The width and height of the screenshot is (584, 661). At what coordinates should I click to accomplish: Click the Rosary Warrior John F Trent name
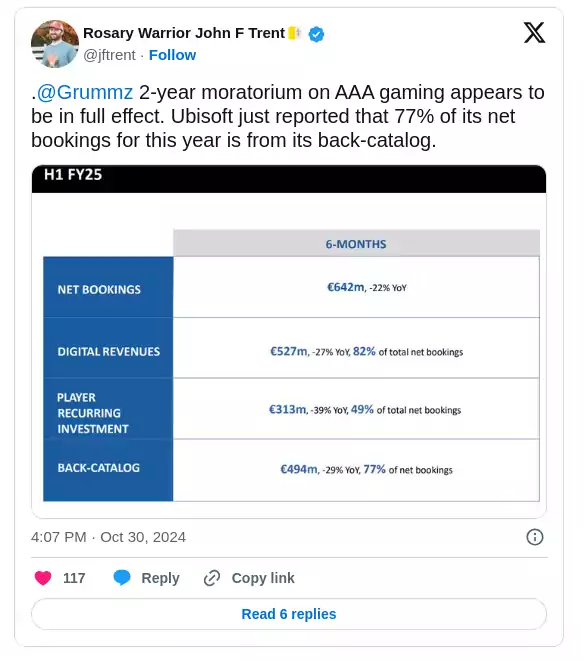tap(184, 33)
